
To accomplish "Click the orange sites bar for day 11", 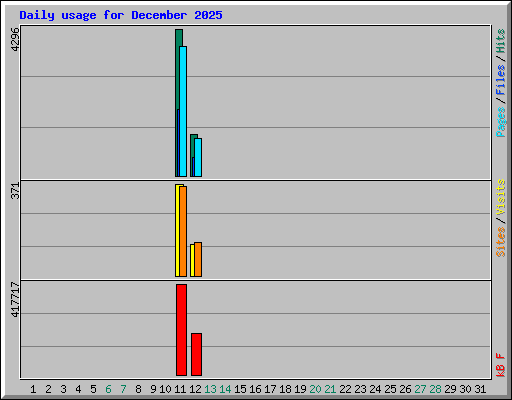I will (183, 231).
